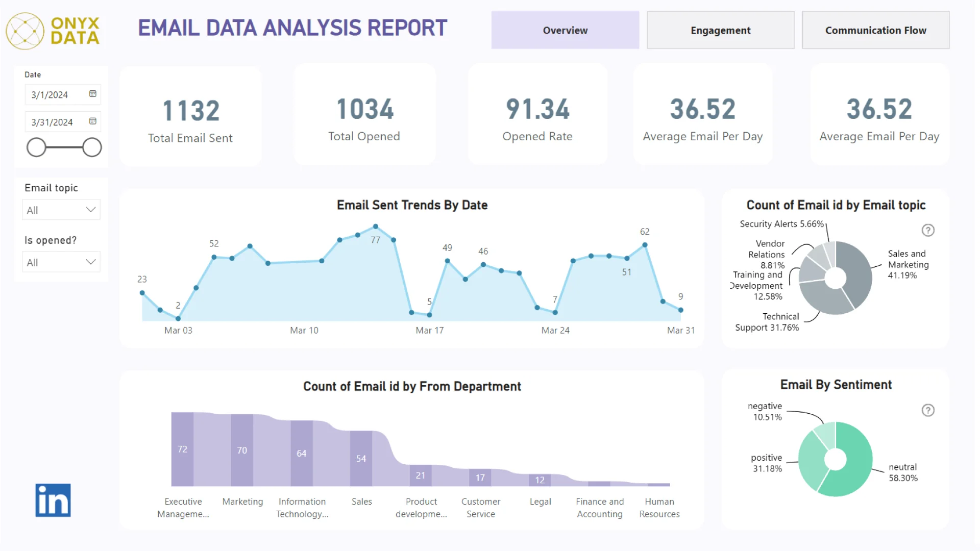This screenshot has width=980, height=551.
Task: Select the Executive Management bar labeled 72
Action: point(182,449)
